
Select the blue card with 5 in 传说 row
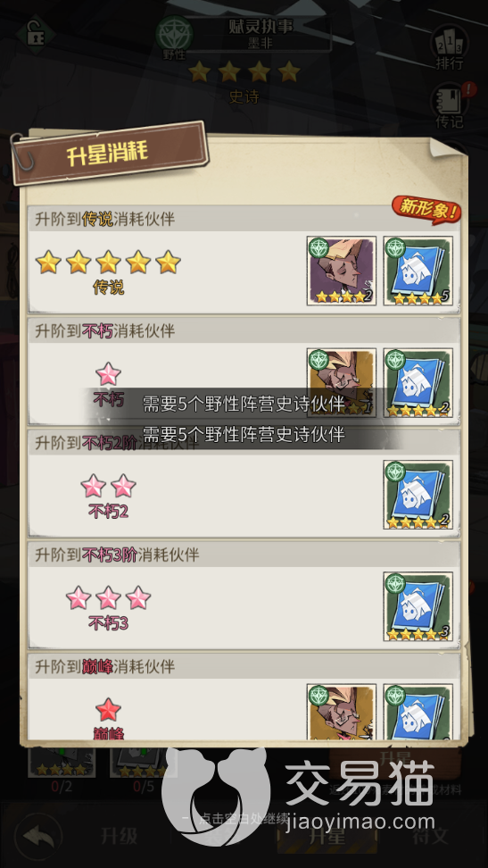coord(418,271)
